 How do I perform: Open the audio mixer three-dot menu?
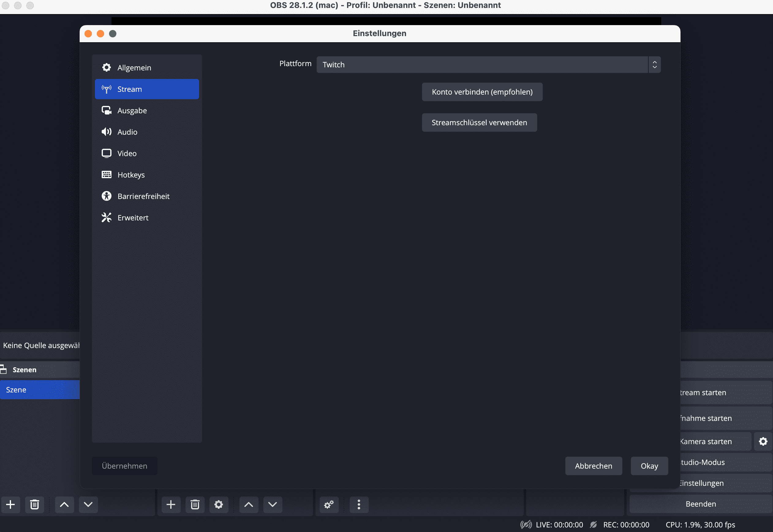coord(359,505)
